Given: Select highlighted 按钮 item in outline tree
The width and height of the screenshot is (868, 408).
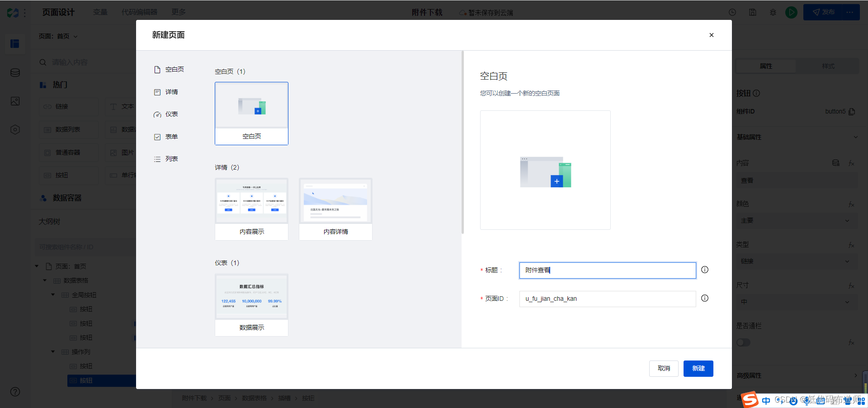Looking at the screenshot, I should click(x=102, y=380).
